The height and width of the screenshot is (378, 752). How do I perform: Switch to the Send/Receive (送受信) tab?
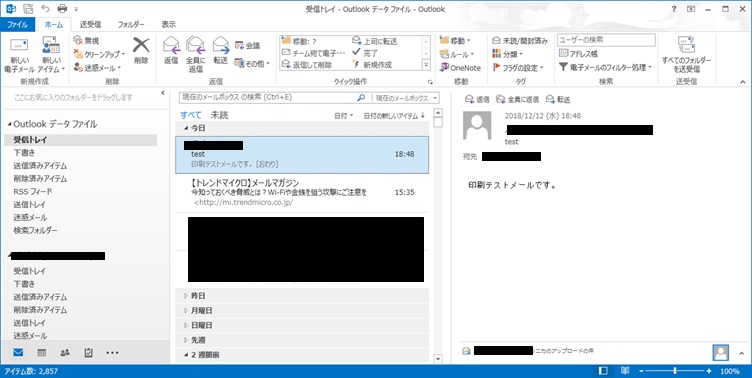[90, 24]
